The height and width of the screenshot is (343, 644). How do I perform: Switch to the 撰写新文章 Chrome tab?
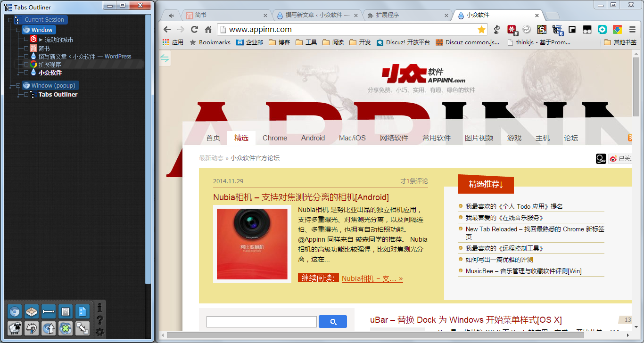316,15
